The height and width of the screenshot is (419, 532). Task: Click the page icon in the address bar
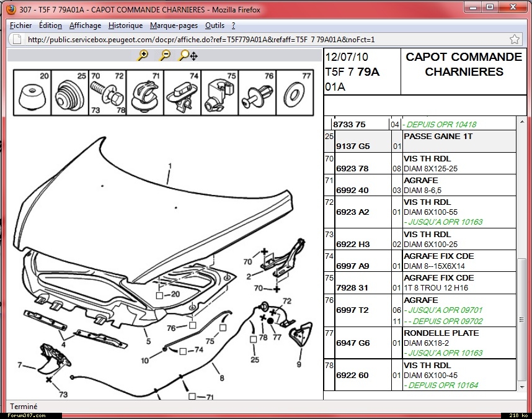[x=17, y=39]
